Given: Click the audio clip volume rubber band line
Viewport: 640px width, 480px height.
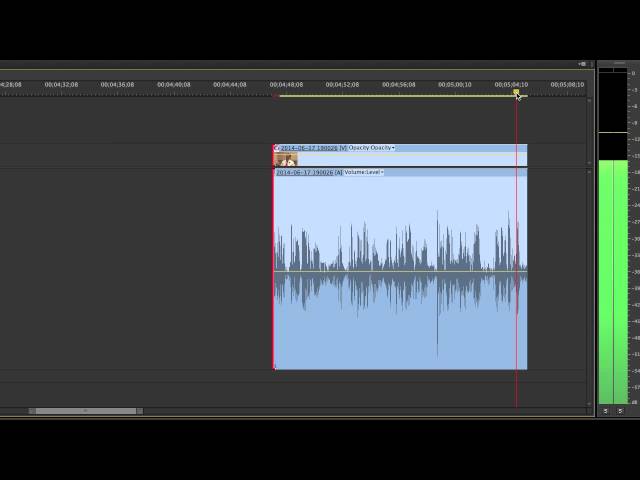Looking at the screenshot, I should coord(400,271).
